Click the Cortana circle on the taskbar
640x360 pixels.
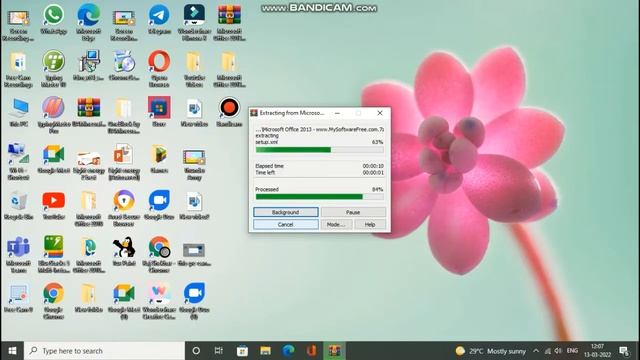[196, 351]
